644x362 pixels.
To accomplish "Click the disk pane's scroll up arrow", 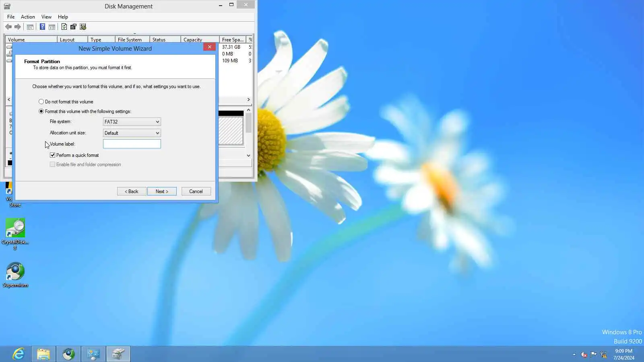I will pyautogui.click(x=248, y=110).
